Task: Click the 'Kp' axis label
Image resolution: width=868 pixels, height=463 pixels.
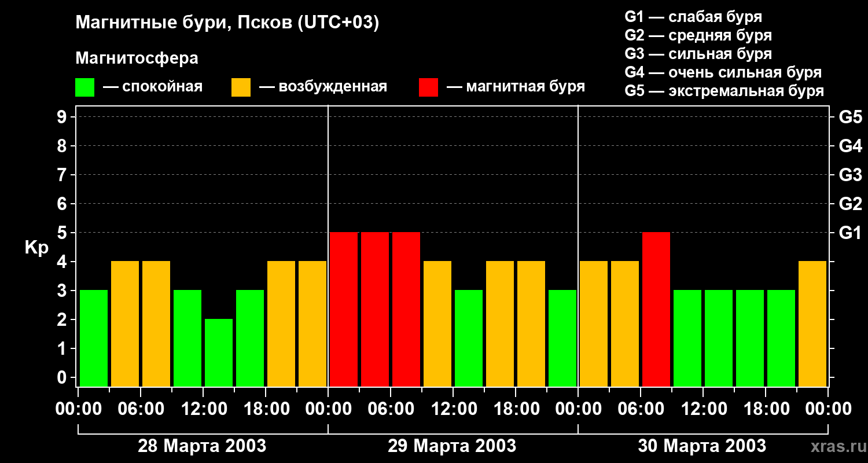Action: click(37, 247)
